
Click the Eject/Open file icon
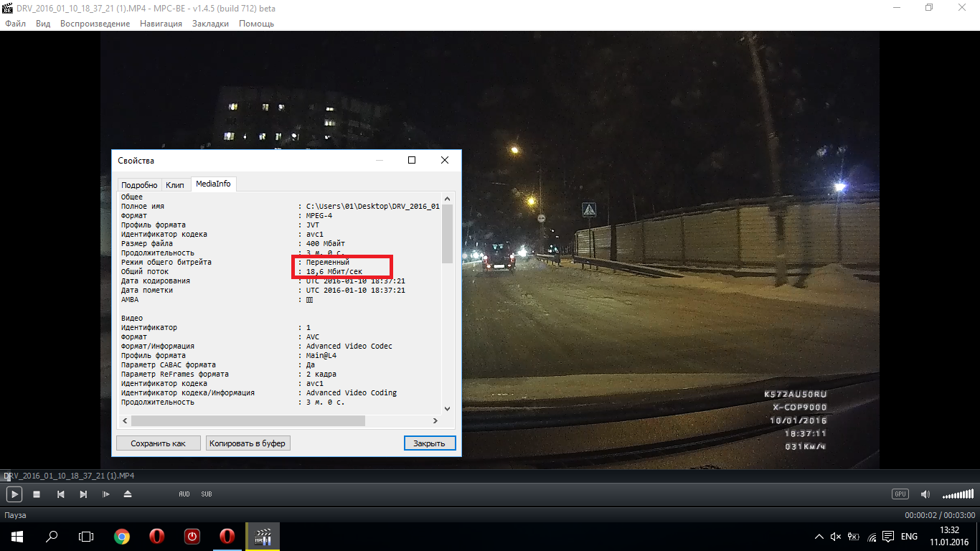[x=128, y=494]
